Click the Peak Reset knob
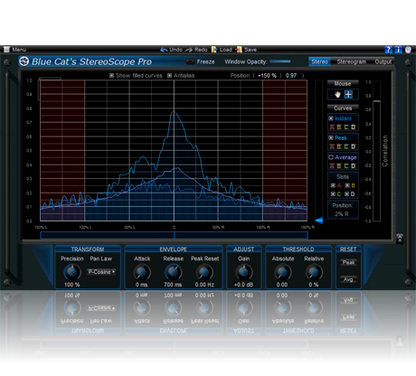416x376 pixels. coord(204,272)
